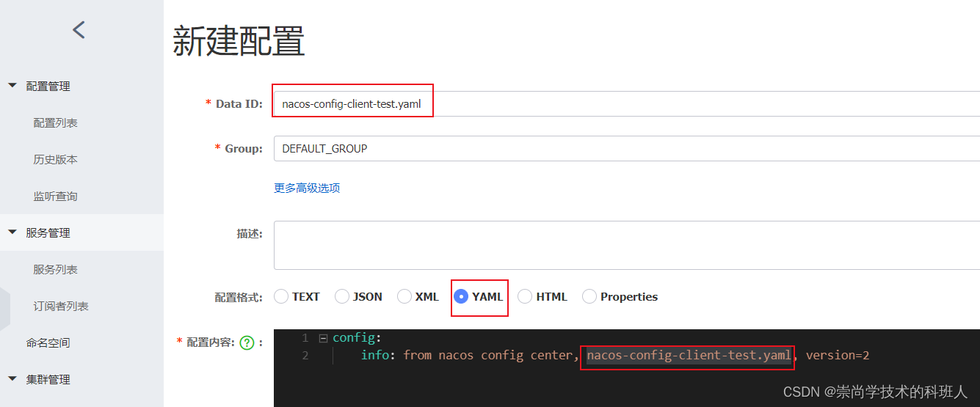Image resolution: width=980 pixels, height=407 pixels.
Task: Open 服务列表 in the sidebar
Action: [x=56, y=269]
